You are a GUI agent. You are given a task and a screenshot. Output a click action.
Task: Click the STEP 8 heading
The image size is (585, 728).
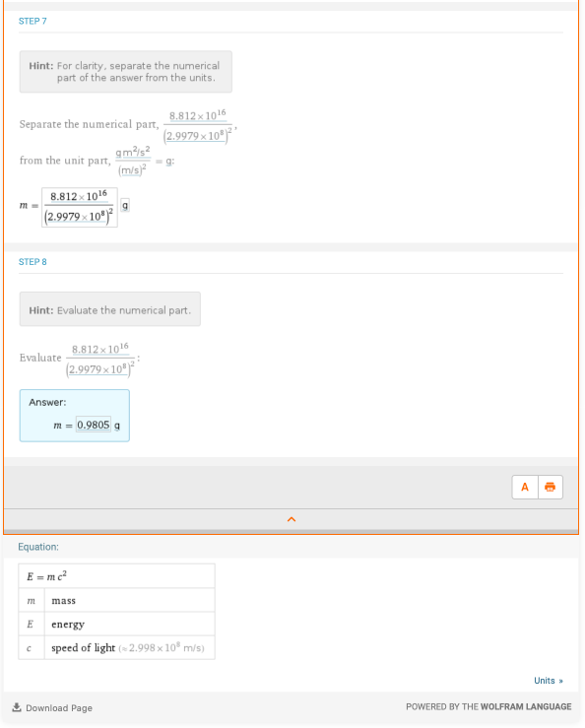32,262
